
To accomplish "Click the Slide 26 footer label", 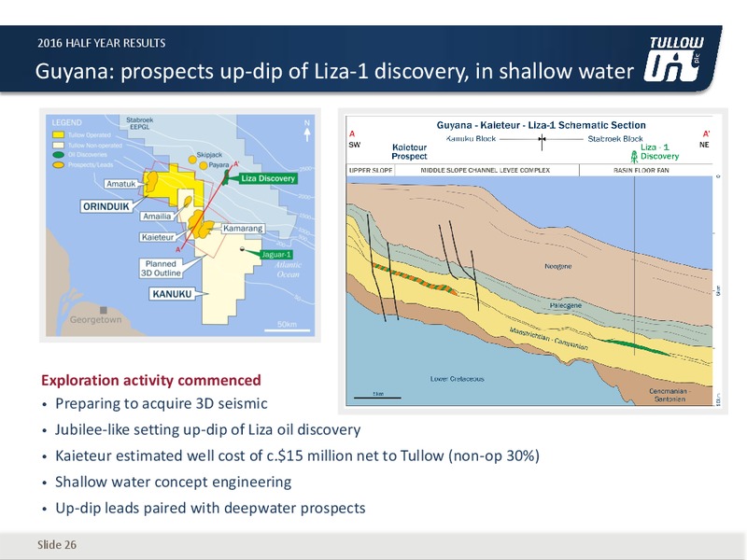I will pos(57,545).
